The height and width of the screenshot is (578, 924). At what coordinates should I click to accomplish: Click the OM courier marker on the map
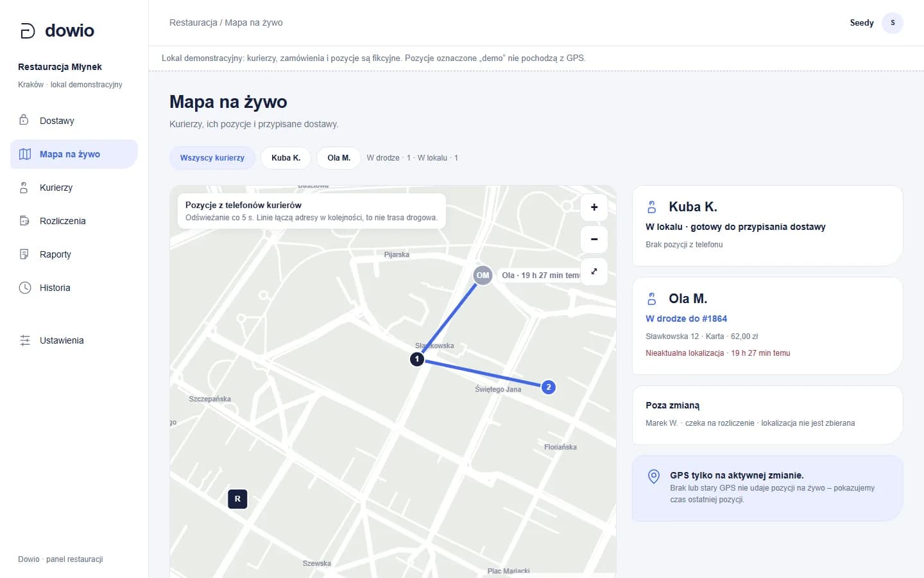point(483,276)
